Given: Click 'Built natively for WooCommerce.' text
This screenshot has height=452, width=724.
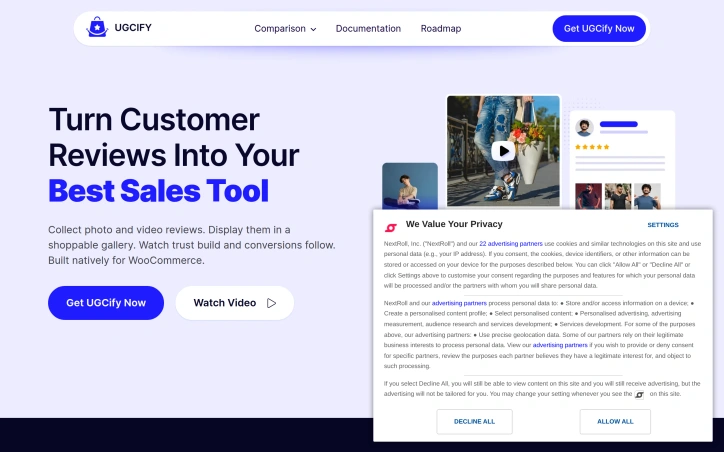Looking at the screenshot, I should (126, 260).
